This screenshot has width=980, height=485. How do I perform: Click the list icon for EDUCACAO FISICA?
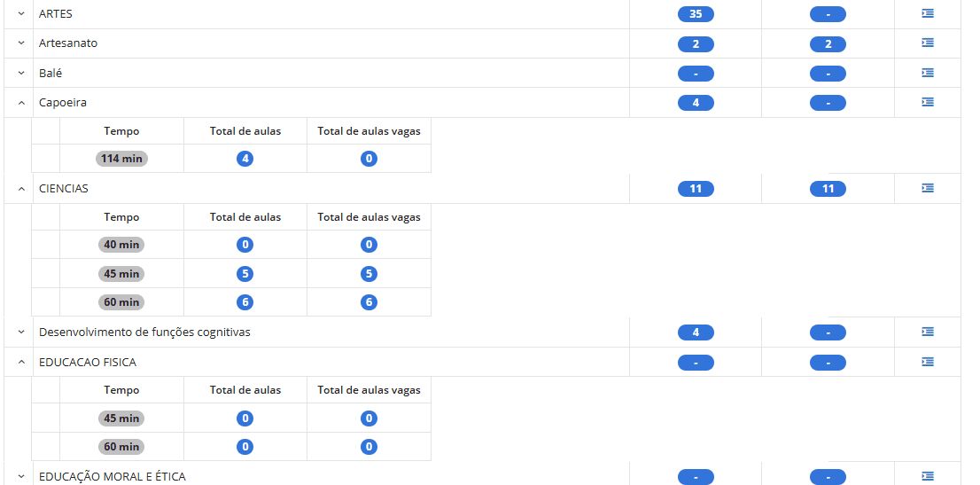pyautogui.click(x=928, y=362)
